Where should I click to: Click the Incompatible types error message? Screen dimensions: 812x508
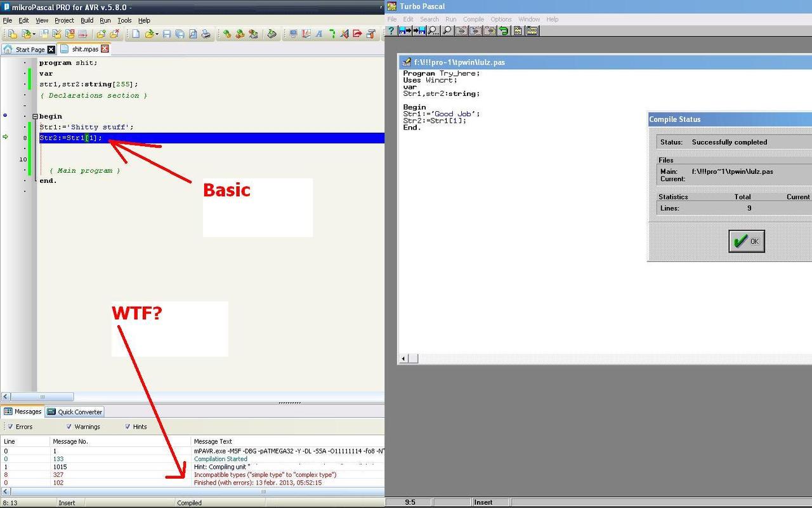[265, 474]
